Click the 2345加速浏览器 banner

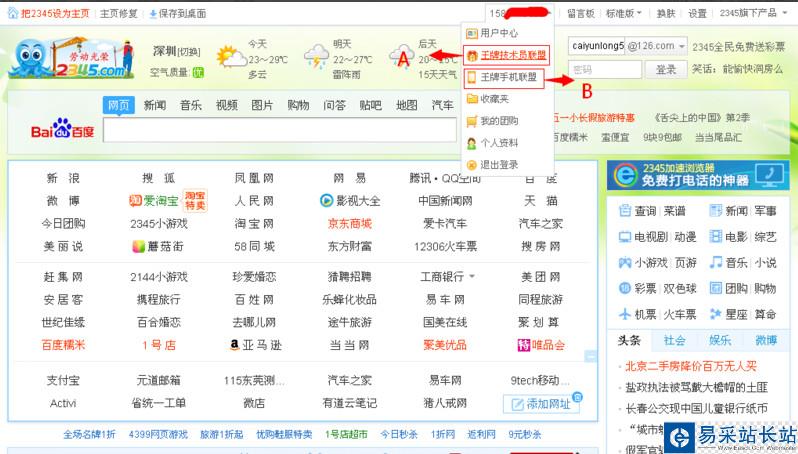tap(698, 174)
